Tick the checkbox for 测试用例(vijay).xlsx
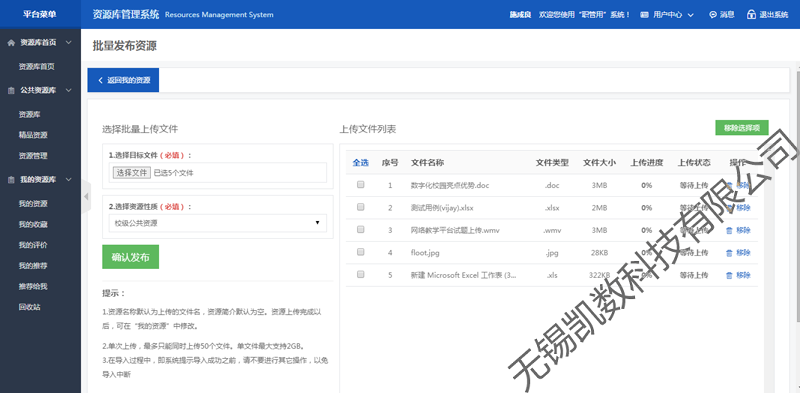Screen dimensions: 800x393 361,207
